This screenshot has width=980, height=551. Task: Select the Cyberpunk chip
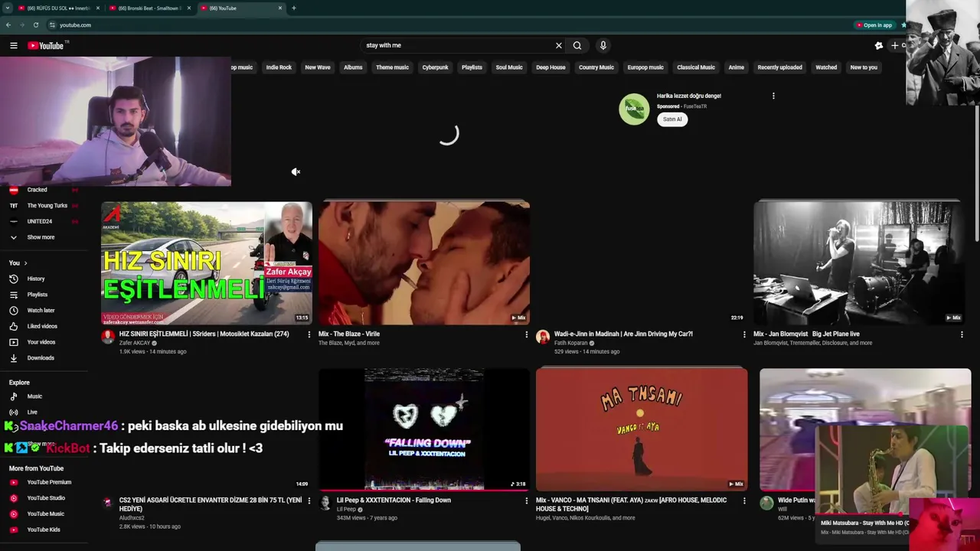435,67
